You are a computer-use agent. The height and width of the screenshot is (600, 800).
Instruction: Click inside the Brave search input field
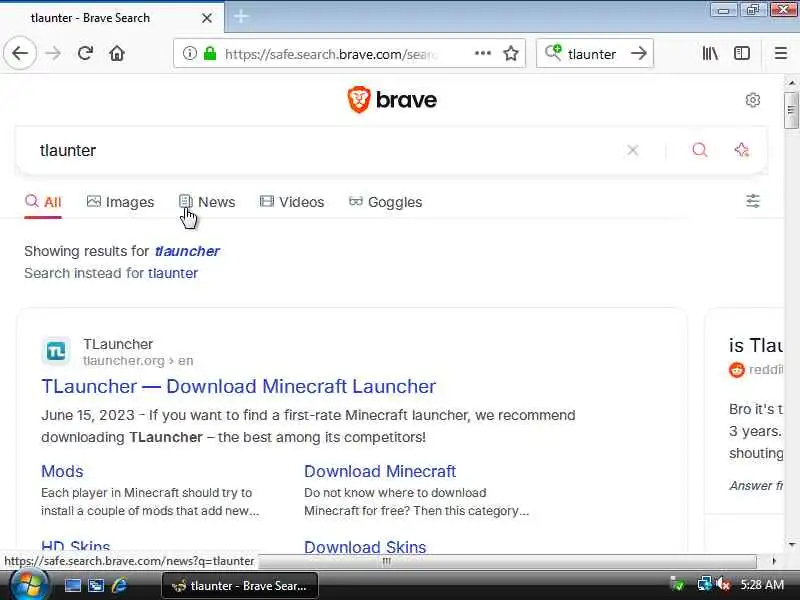pyautogui.click(x=327, y=150)
